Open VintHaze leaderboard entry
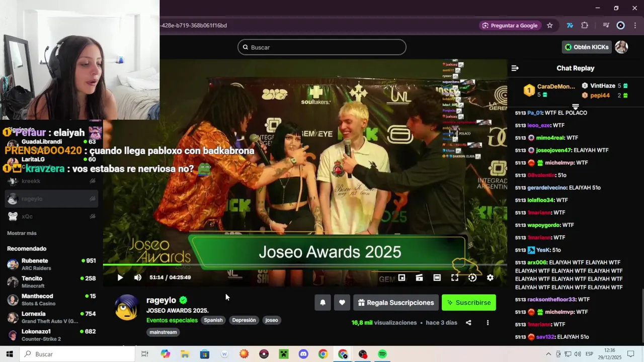The width and height of the screenshot is (644, 362). [x=605, y=86]
